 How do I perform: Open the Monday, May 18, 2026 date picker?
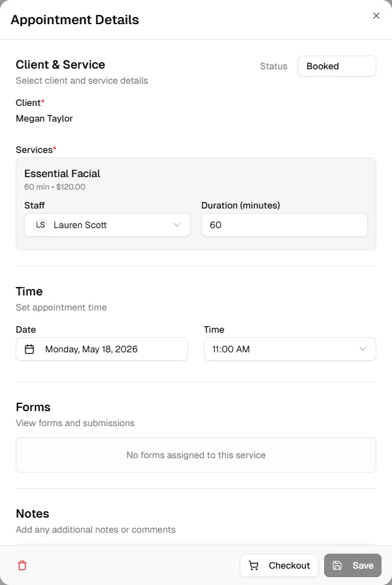pyautogui.click(x=102, y=349)
